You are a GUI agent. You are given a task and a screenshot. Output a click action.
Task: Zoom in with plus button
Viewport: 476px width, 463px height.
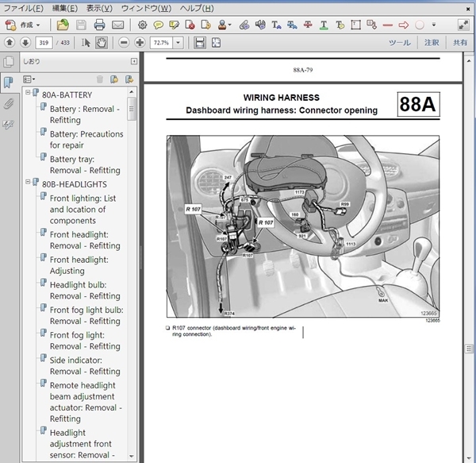coord(140,43)
